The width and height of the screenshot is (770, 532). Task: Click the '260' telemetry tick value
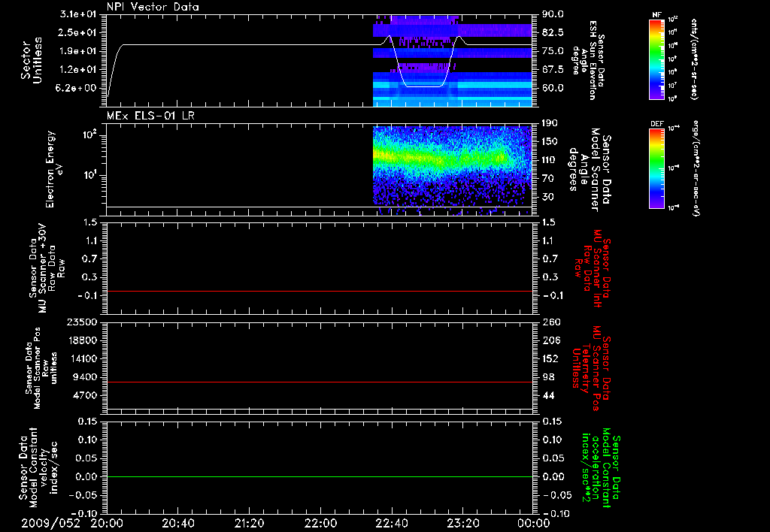pos(550,322)
